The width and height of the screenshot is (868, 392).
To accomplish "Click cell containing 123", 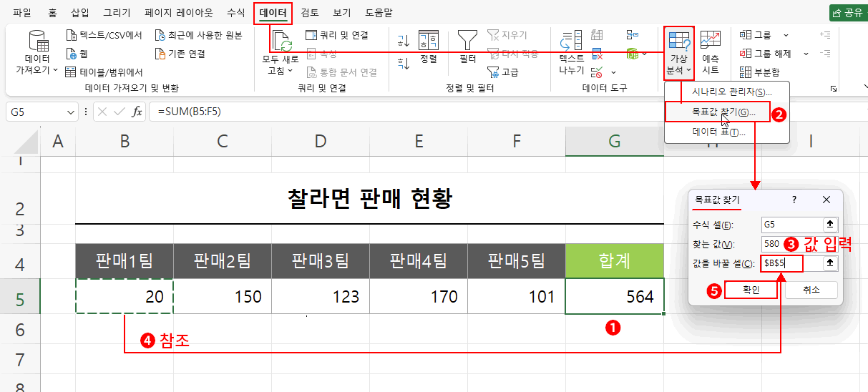I will (x=321, y=296).
